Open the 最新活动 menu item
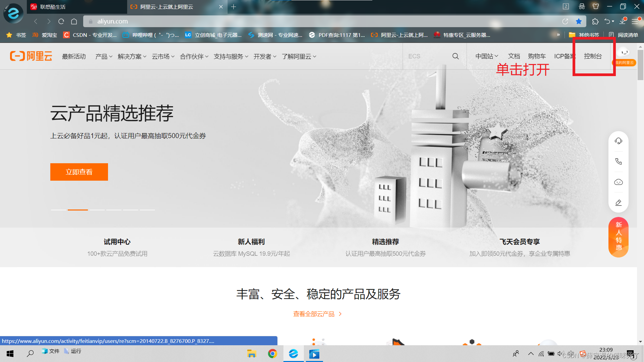This screenshot has height=362, width=644. coord(74,56)
